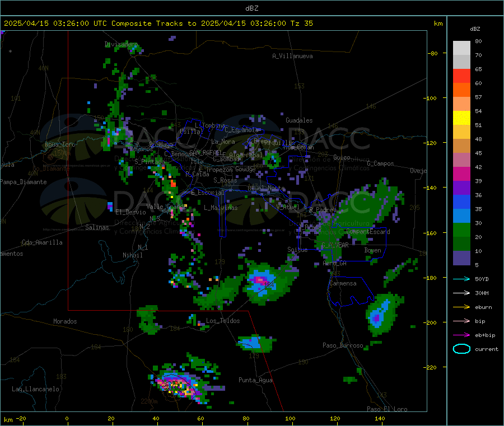The height and width of the screenshot is (426, 504).
Task: Click the 'S_Rosas' place label
Action: [225, 180]
